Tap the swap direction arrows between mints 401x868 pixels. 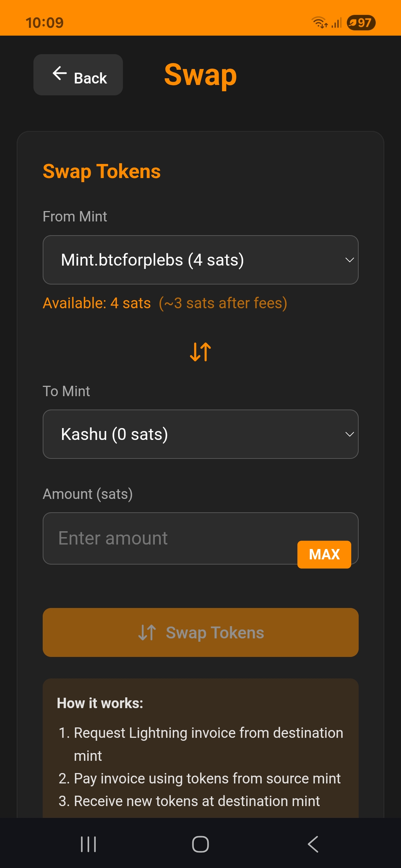(200, 352)
